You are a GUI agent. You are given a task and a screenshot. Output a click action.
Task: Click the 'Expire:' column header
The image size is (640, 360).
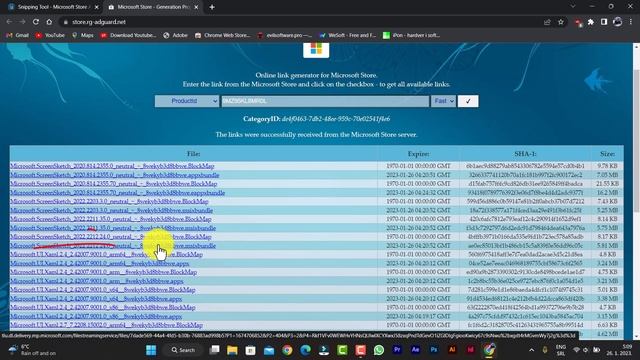click(x=418, y=154)
